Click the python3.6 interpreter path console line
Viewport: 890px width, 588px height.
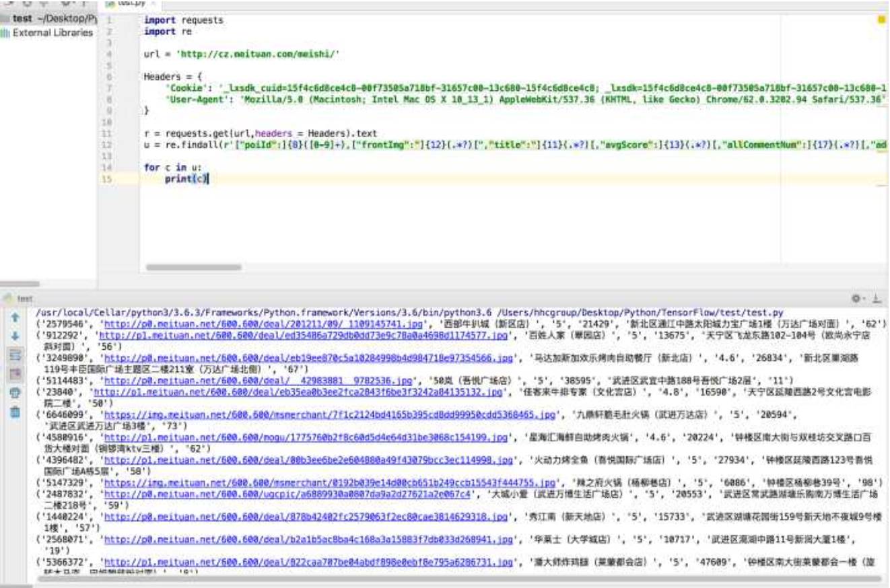(x=409, y=313)
